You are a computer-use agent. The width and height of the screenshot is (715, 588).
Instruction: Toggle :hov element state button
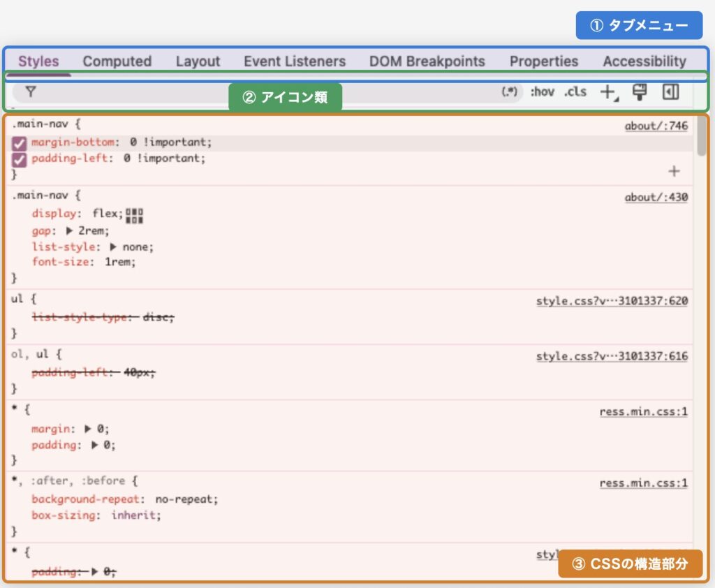pyautogui.click(x=542, y=91)
